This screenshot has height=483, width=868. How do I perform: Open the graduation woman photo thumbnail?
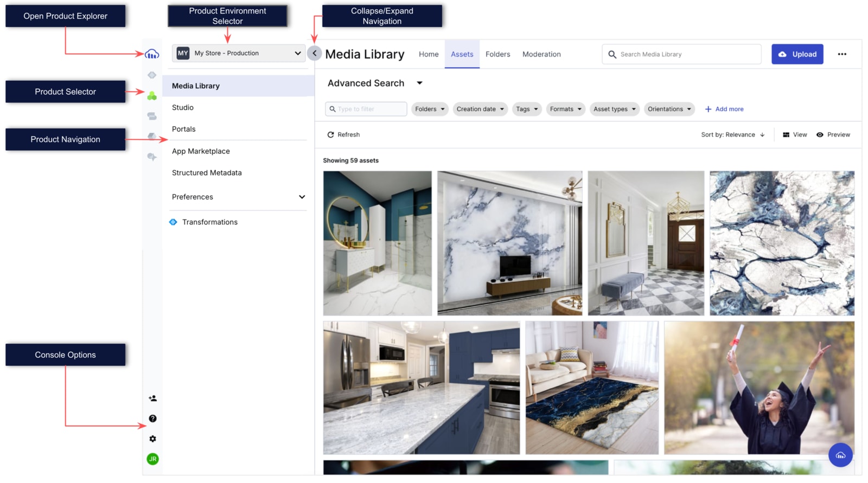pos(759,388)
